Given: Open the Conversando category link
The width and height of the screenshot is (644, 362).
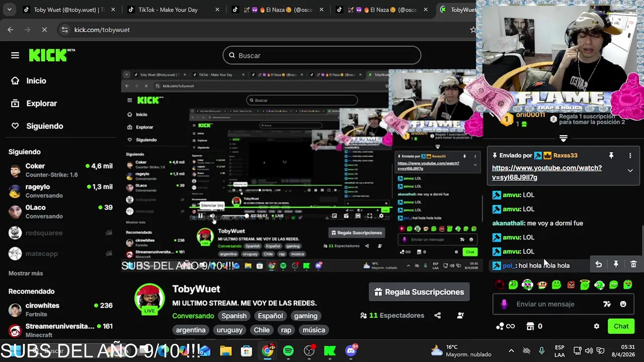Looking at the screenshot, I should pyautogui.click(x=193, y=316).
